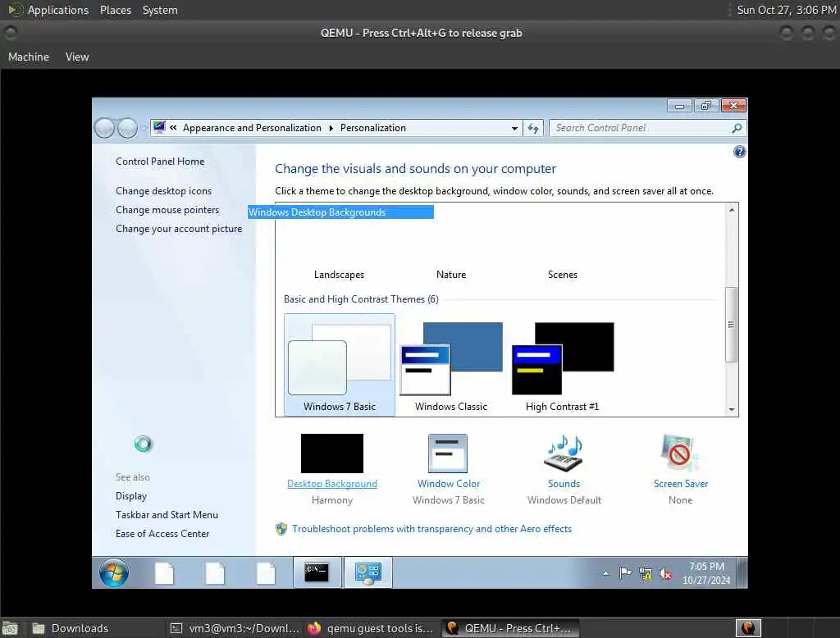This screenshot has width=840, height=638.
Task: Expand the Appearance and Personalization breadcrumb arrow
Action: 331,128
